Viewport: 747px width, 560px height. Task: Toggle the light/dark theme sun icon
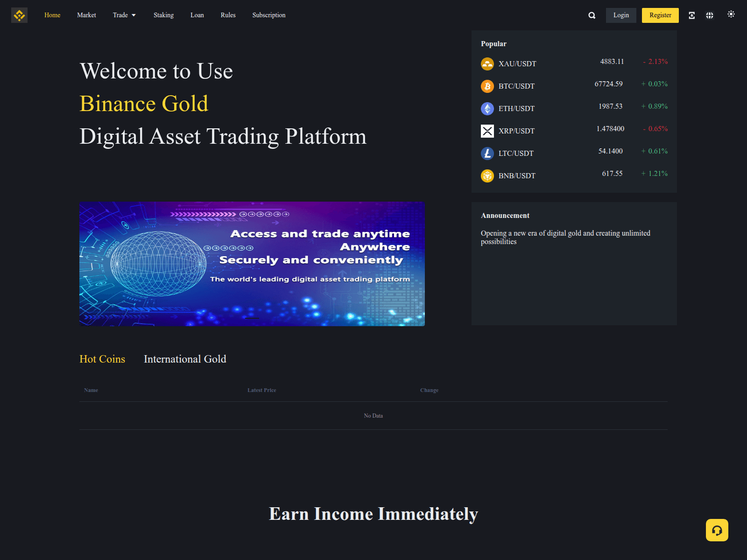tap(731, 14)
